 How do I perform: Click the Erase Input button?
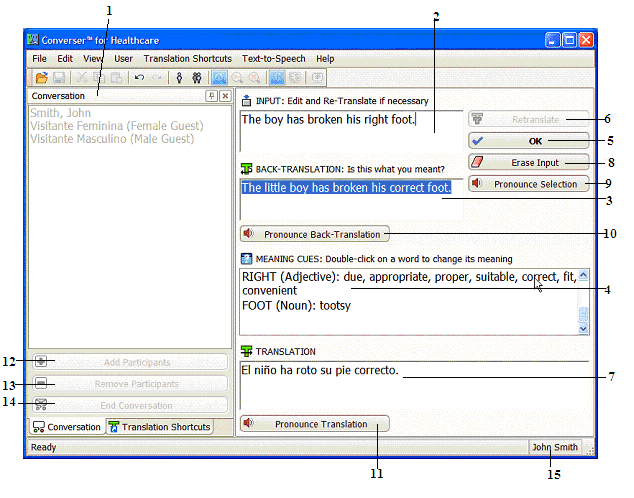527,162
